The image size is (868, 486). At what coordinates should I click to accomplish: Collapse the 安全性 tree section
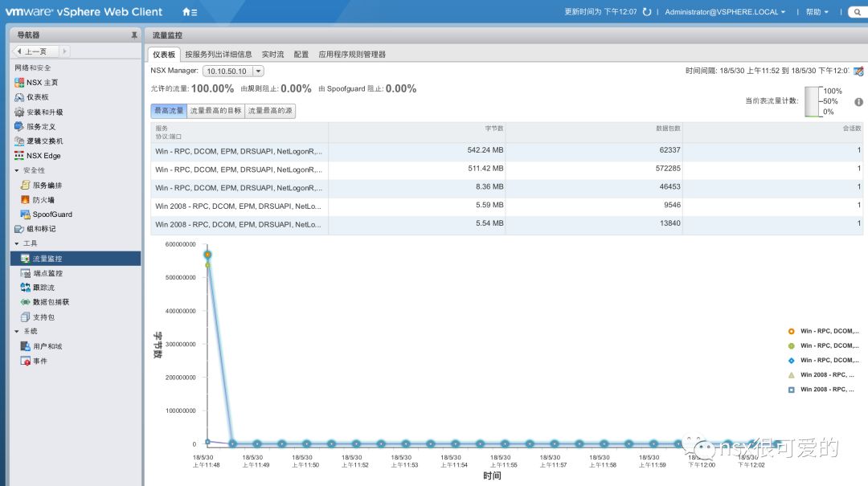click(x=17, y=170)
